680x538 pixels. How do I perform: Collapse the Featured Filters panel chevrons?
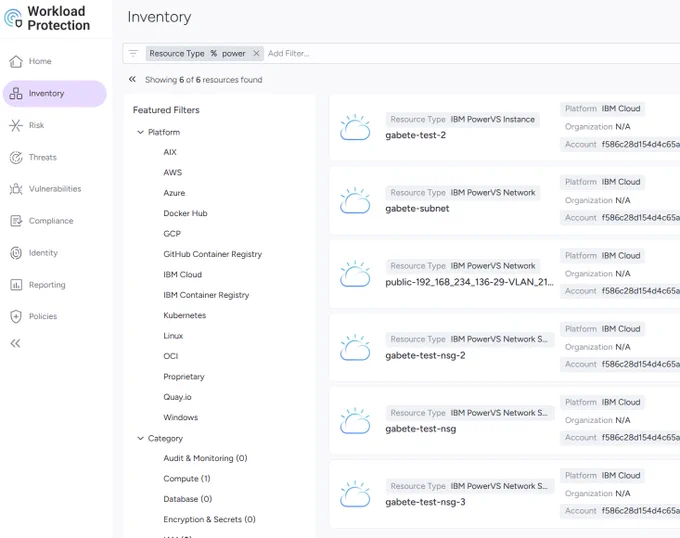(132, 79)
